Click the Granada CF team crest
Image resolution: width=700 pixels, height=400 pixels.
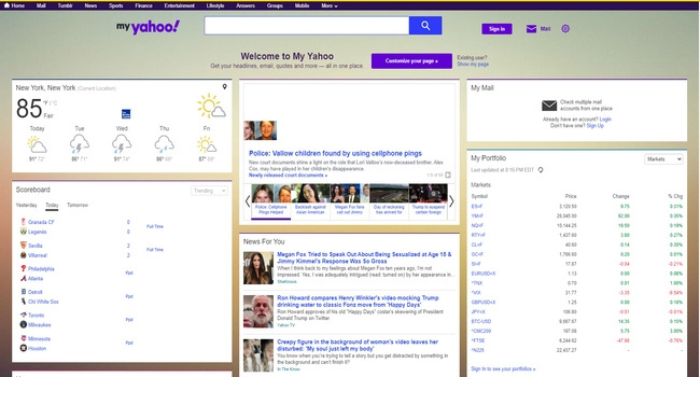click(23, 221)
